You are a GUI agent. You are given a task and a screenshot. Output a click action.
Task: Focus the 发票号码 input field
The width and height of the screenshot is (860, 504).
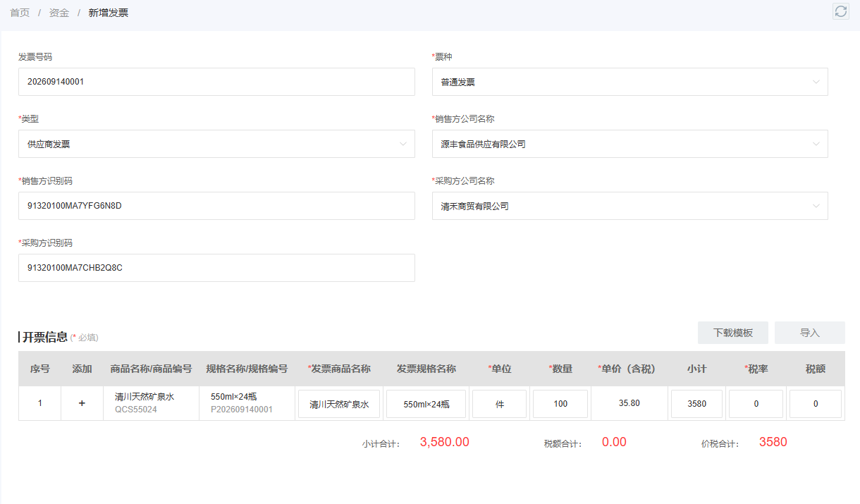(x=216, y=82)
